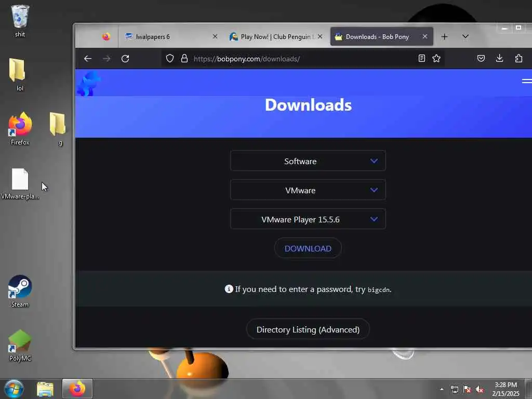532x399 pixels.
Task: Click the Downloads page heading
Action: pos(308,105)
